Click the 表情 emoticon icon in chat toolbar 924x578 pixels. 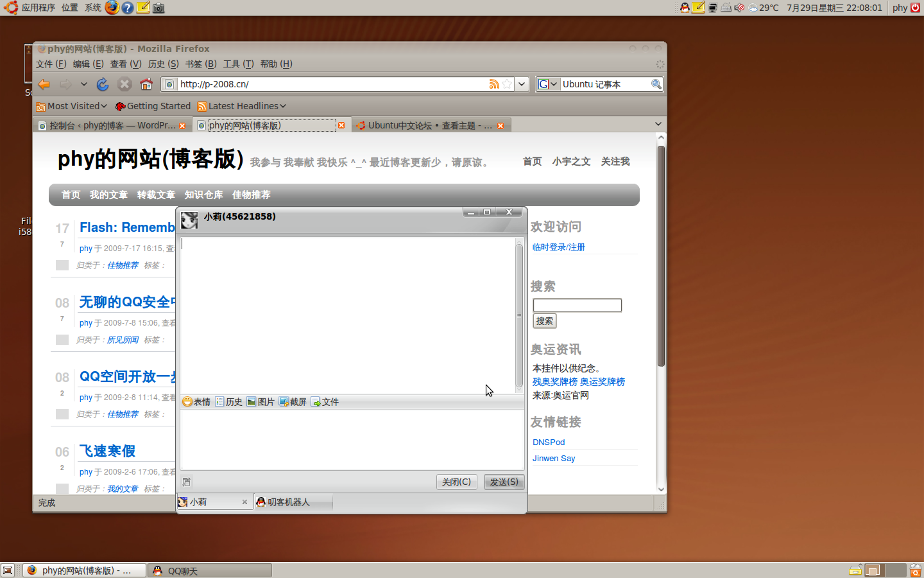pyautogui.click(x=188, y=402)
